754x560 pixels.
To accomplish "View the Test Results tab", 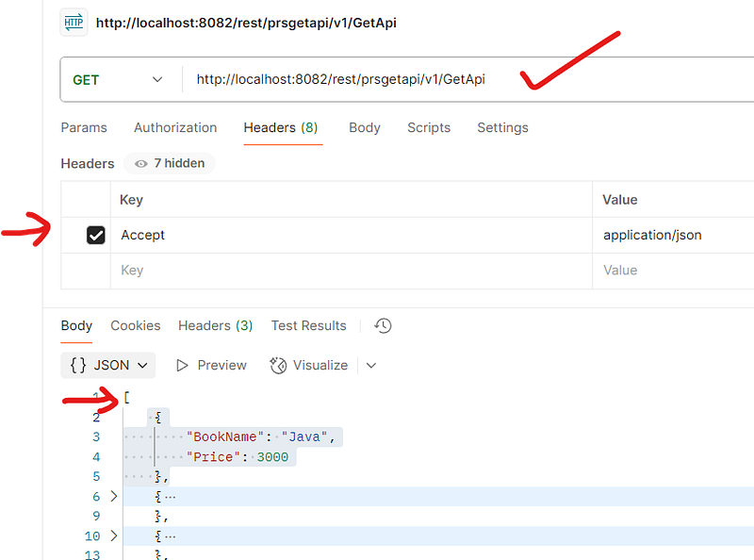I will pos(308,325).
